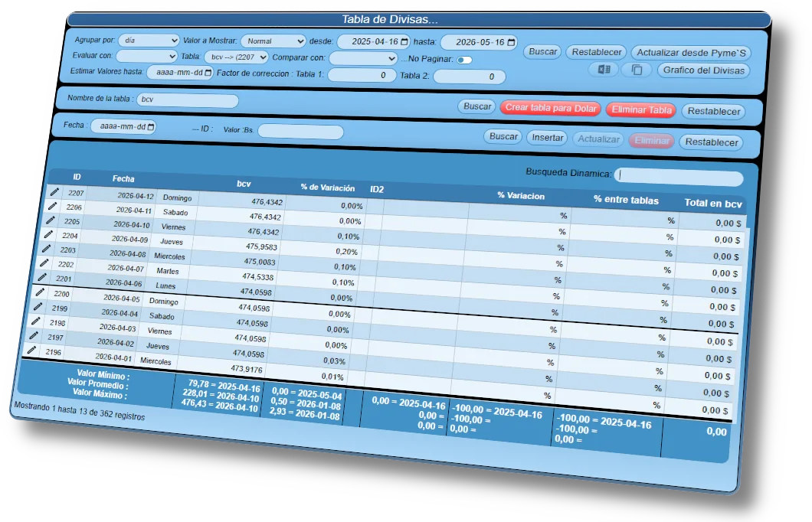
Task: Click the 'Nombre de la tabla' text field
Action: click(x=188, y=100)
